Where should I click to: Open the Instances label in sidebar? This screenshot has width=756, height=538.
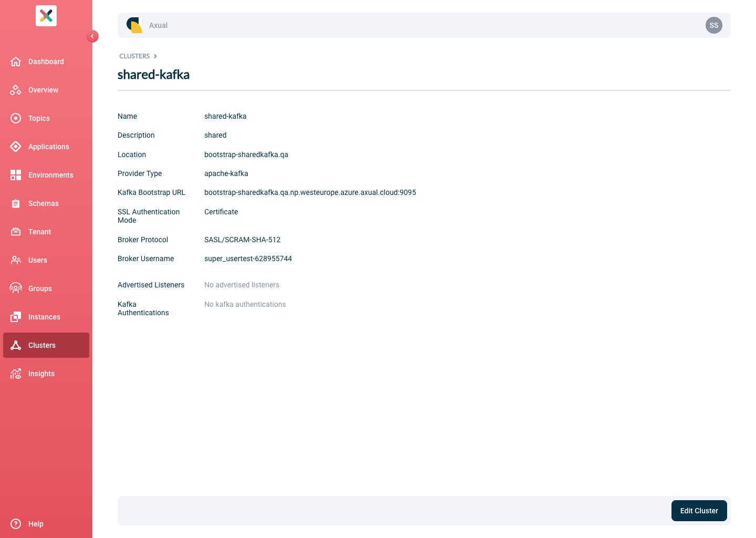coord(44,317)
